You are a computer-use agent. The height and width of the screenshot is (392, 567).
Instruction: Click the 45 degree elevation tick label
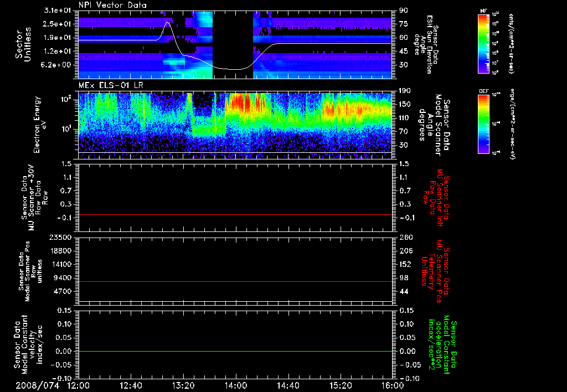(404, 51)
